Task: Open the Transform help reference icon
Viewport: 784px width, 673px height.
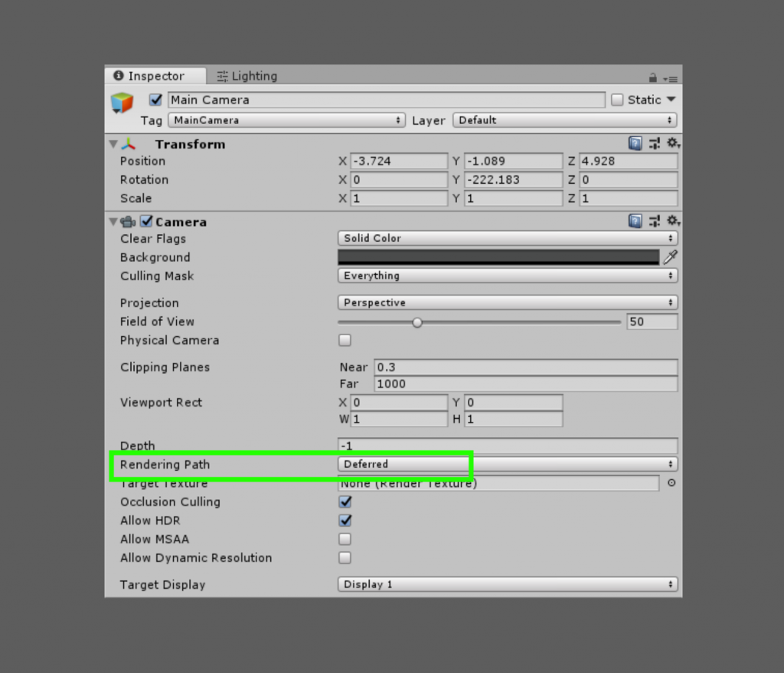Action: coord(635,143)
